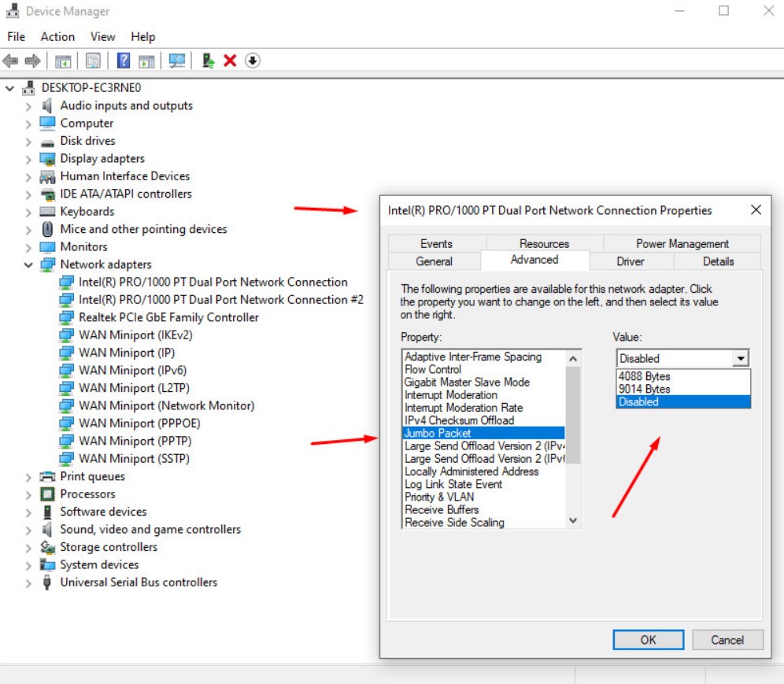Click the Disable device down-arrow icon
Screen dimensions: 784x684
coord(253,61)
